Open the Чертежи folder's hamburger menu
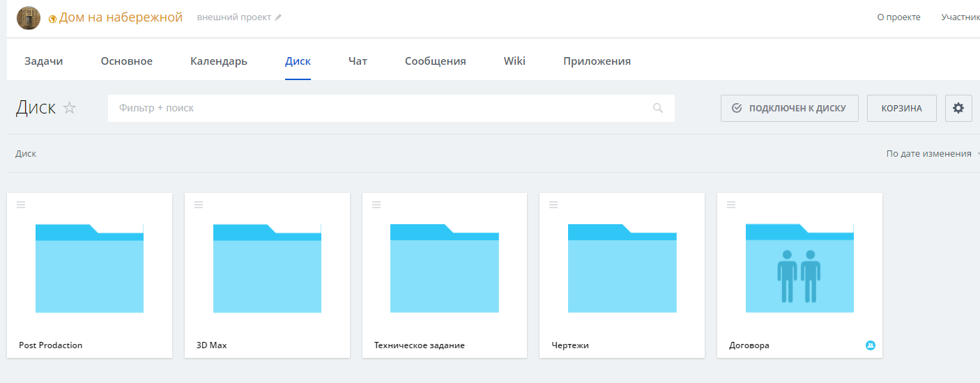 click(553, 204)
